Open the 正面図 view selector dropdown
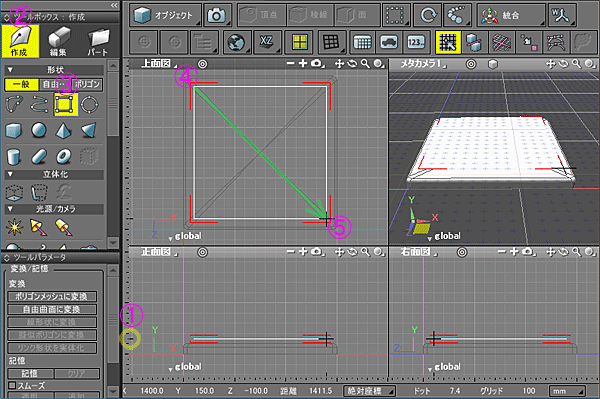600x399 pixels. click(x=158, y=252)
